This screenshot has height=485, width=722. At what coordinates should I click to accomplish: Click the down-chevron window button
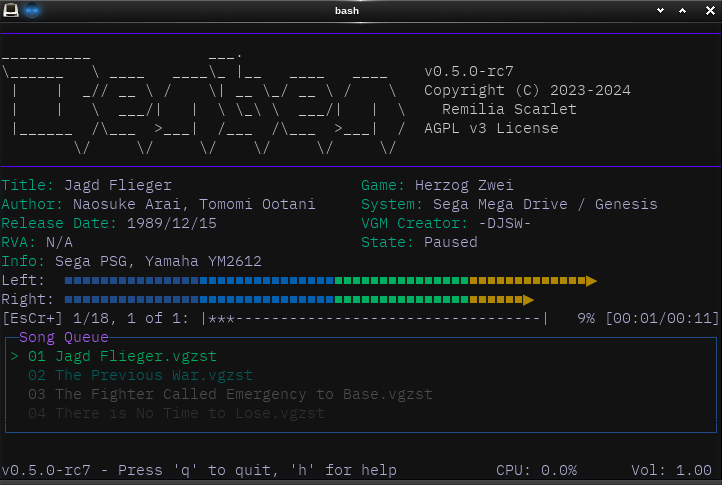click(660, 11)
